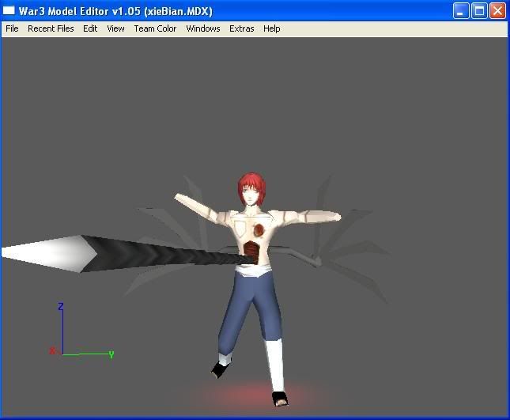510x420 pixels.
Task: Open the Team Color menu
Action: pos(155,28)
